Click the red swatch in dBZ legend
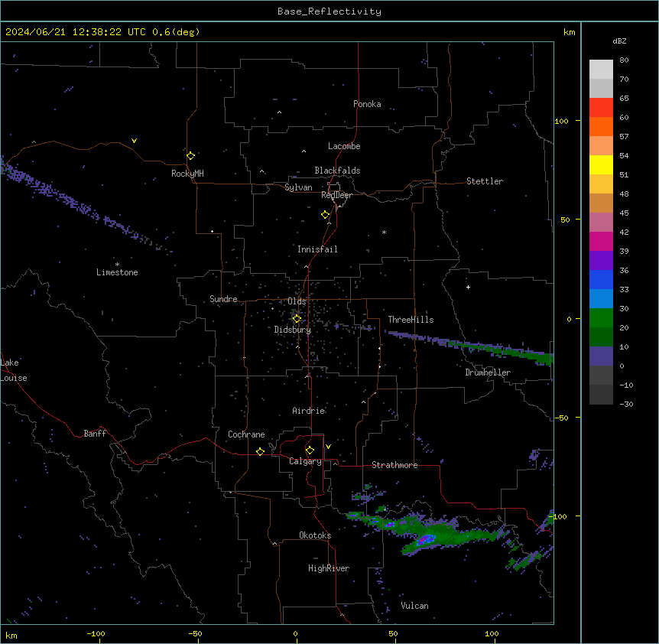The height and width of the screenshot is (644, 659). (x=601, y=107)
